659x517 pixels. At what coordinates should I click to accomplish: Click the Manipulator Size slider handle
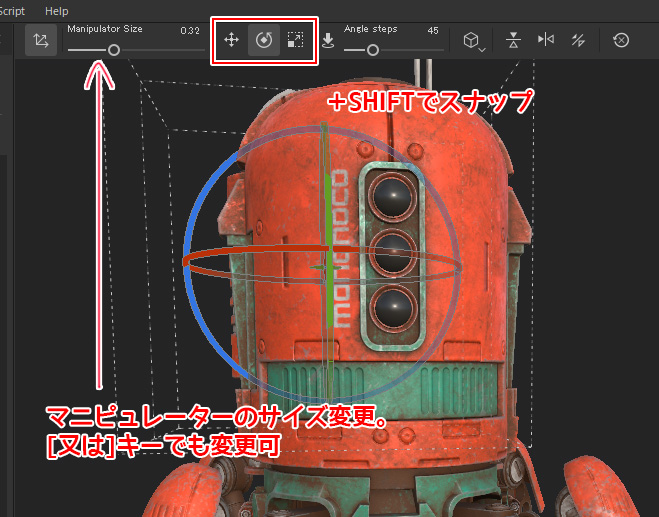click(114, 49)
